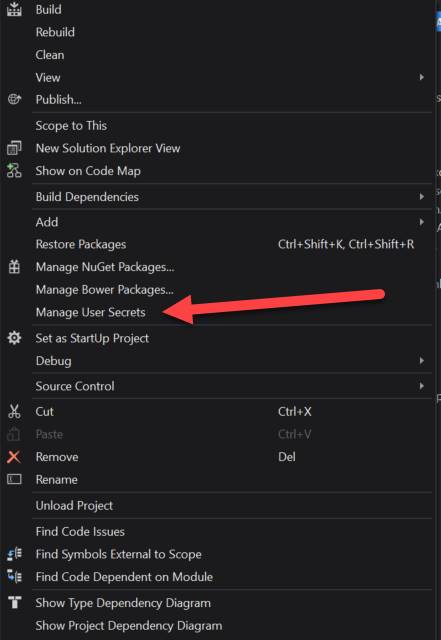Select Manage User Secrets
Screen dimensions: 441x640
(91, 312)
